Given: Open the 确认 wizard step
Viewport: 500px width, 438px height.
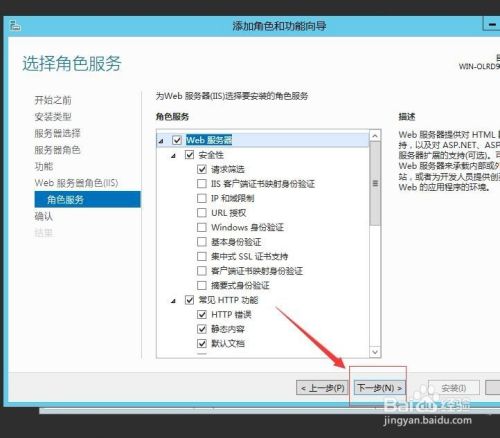Looking at the screenshot, I should pyautogui.click(x=44, y=216).
